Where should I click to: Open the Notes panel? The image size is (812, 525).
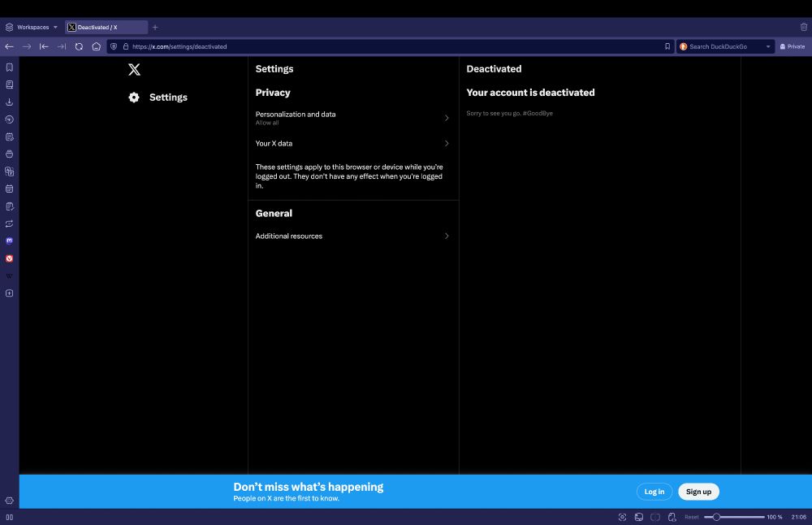point(9,137)
